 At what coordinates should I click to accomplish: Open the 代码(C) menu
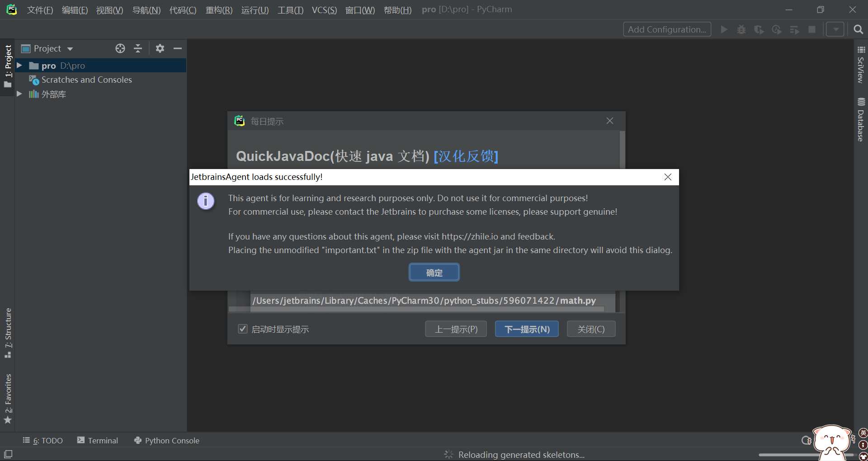click(x=183, y=10)
